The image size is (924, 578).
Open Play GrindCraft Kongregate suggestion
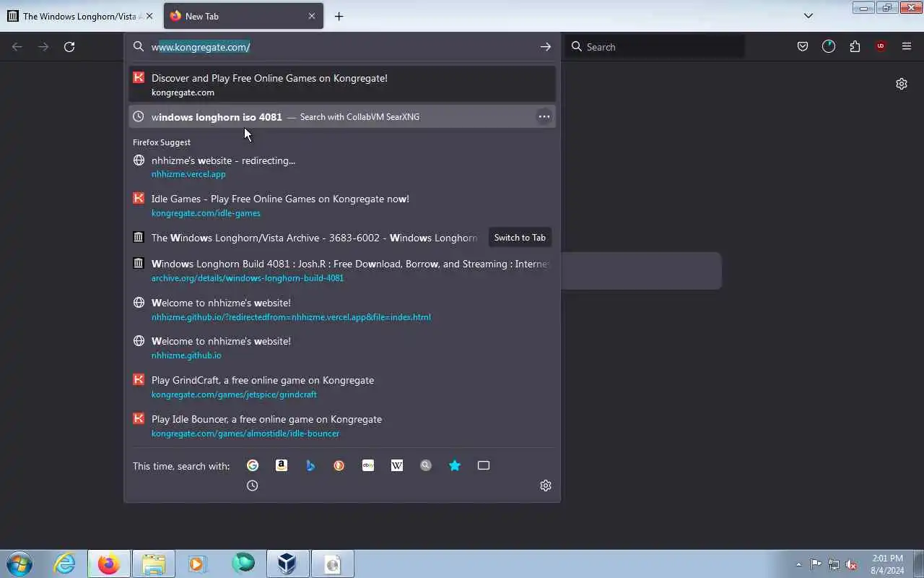pyautogui.click(x=342, y=387)
